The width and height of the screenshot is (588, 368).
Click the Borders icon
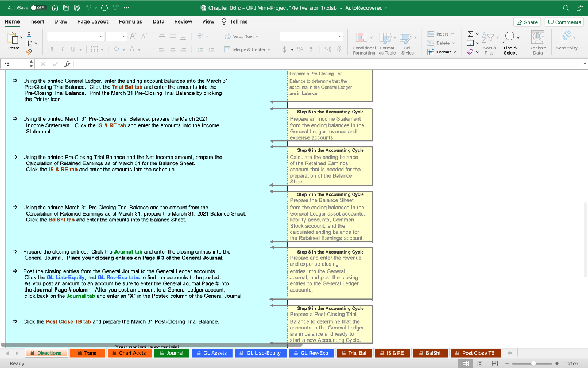pyautogui.click(x=95, y=49)
